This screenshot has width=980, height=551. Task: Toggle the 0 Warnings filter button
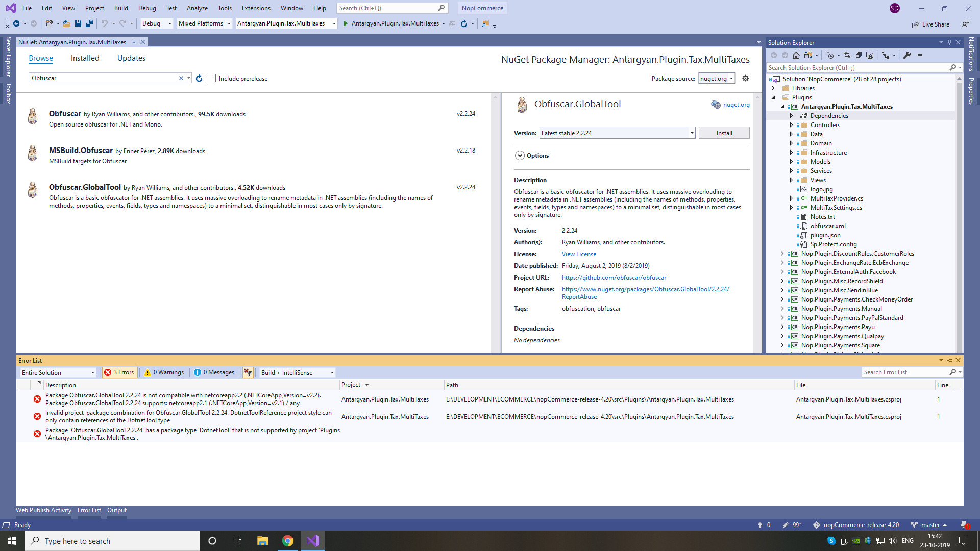tap(164, 372)
